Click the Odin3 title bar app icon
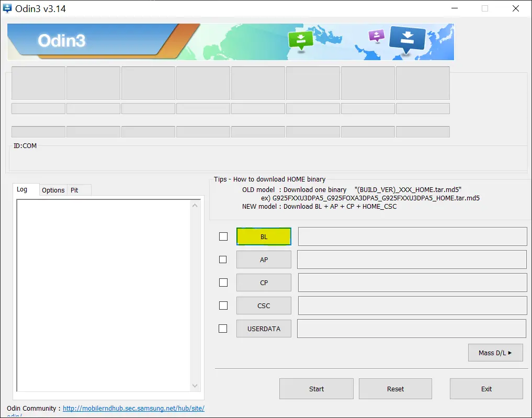The image size is (532, 418). [x=7, y=8]
